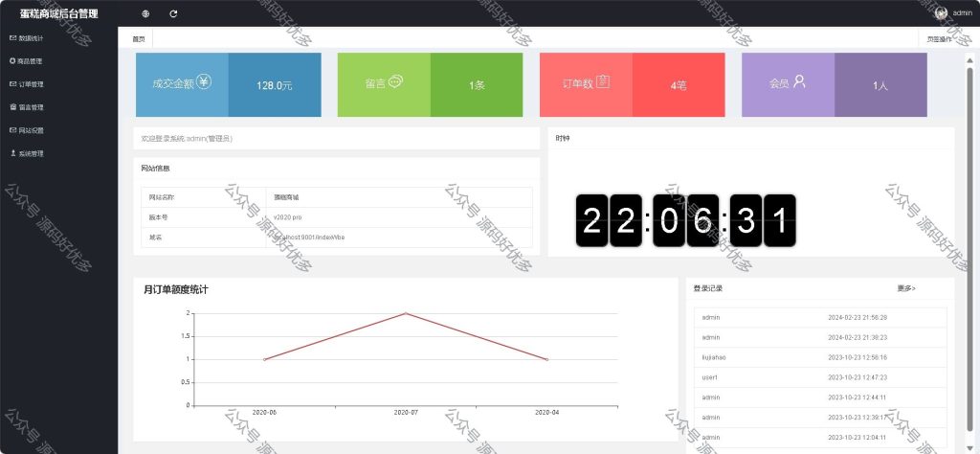Click the 登录记录 panel heading
The image size is (980, 454).
click(x=708, y=288)
